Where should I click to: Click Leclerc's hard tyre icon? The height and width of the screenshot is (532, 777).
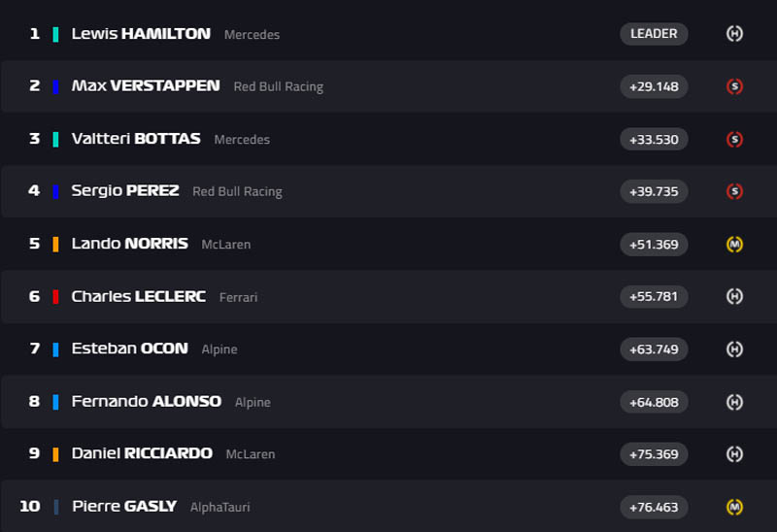[x=734, y=296]
